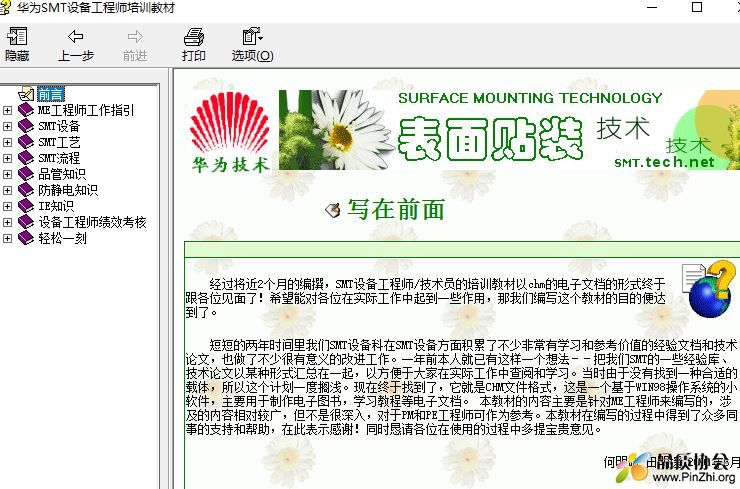Click the SURFACE MOUNTING TECHNOLOGY banner text

(530, 98)
